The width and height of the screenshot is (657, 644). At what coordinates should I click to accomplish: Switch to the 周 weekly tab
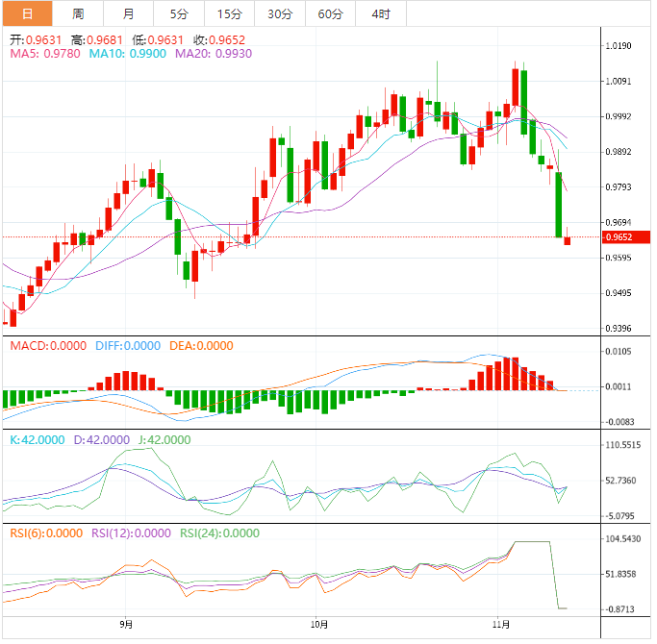pyautogui.click(x=78, y=13)
